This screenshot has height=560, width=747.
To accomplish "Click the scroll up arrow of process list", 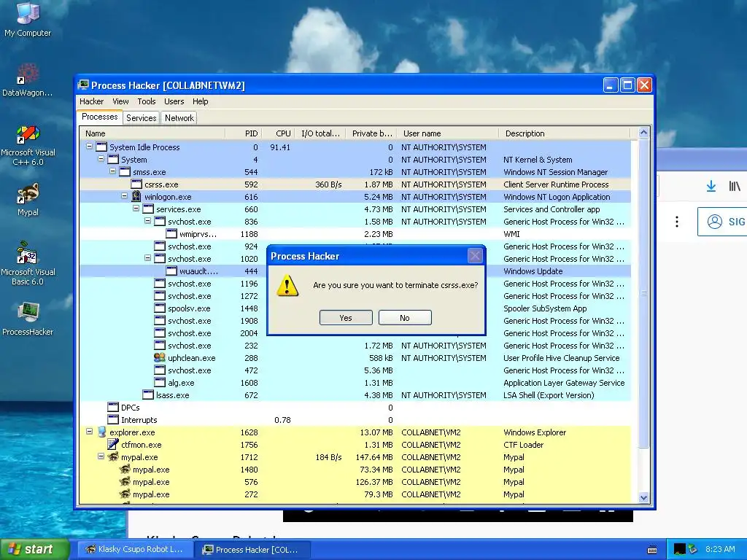I will (x=643, y=133).
